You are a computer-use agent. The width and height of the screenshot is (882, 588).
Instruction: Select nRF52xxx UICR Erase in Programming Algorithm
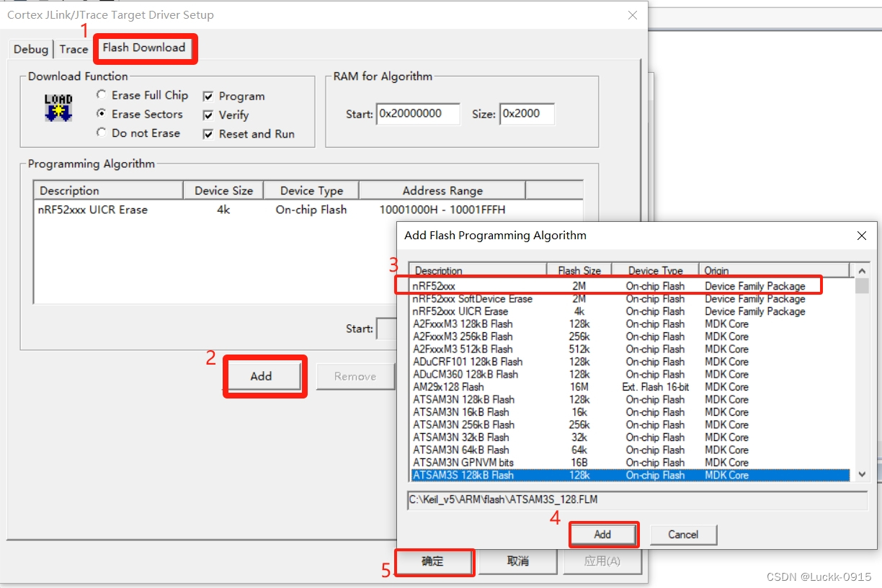(x=308, y=210)
